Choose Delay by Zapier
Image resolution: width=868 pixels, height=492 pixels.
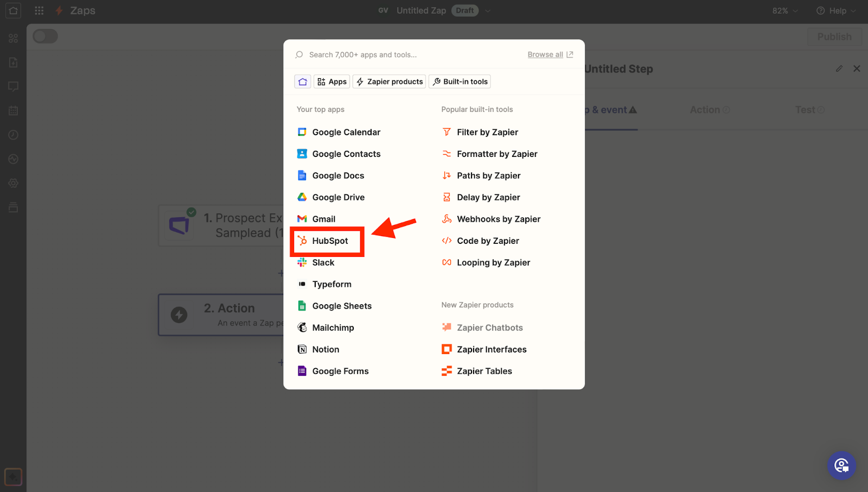point(481,197)
